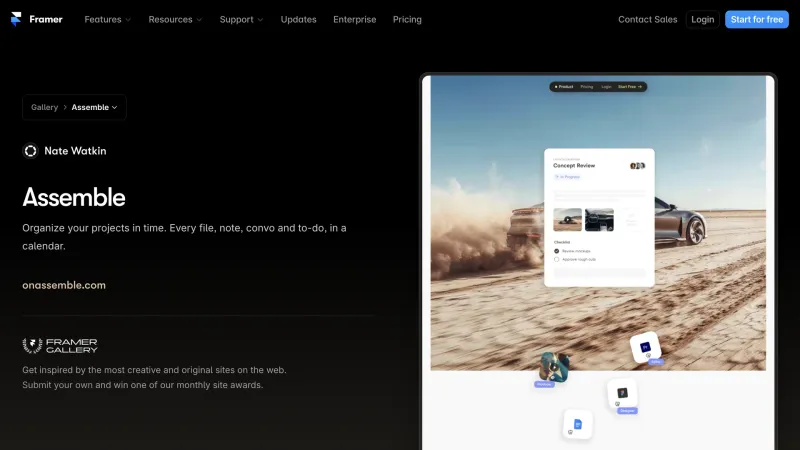Viewport: 800px width, 450px height.
Task: Click the Assemble page title
Action: coord(74,197)
